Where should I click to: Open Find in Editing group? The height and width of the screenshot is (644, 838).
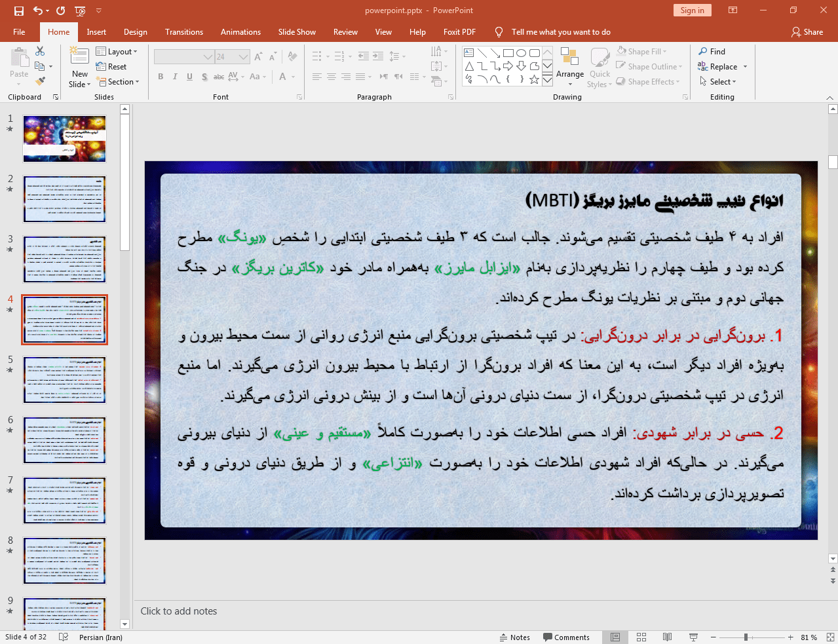712,51
